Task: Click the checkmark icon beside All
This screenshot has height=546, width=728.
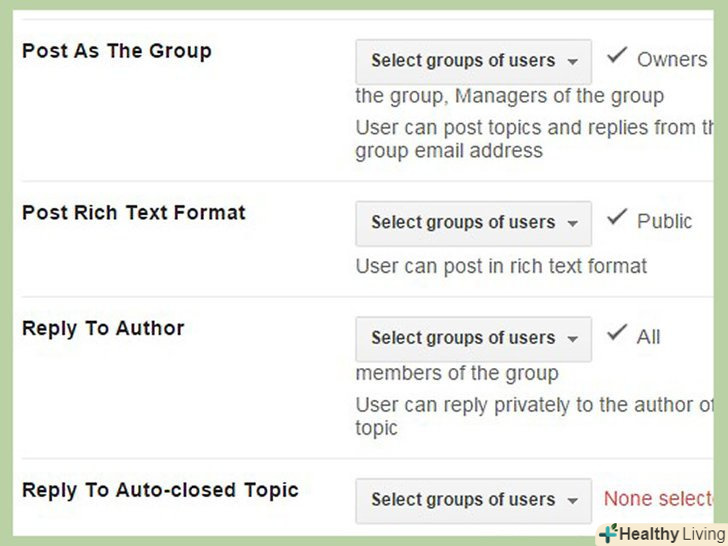Action: click(617, 335)
